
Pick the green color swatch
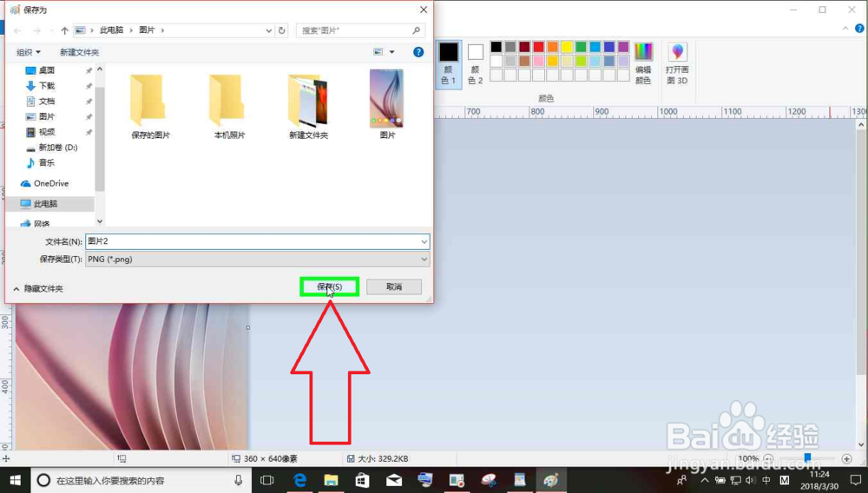(x=581, y=47)
